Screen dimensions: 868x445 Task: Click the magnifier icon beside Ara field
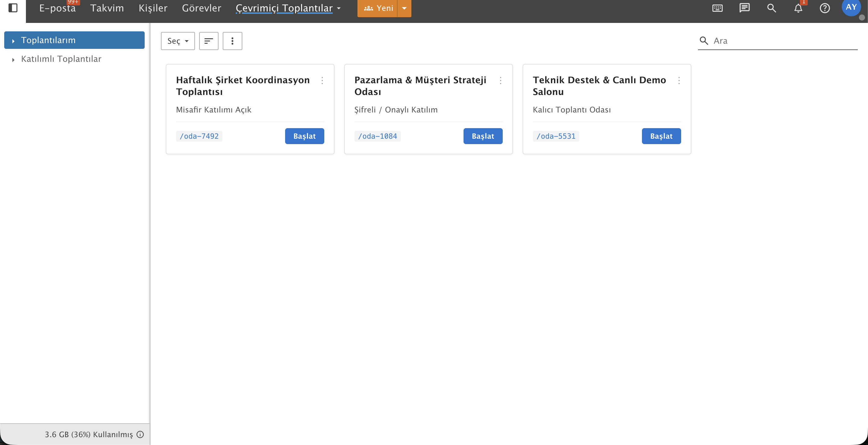[x=703, y=41]
